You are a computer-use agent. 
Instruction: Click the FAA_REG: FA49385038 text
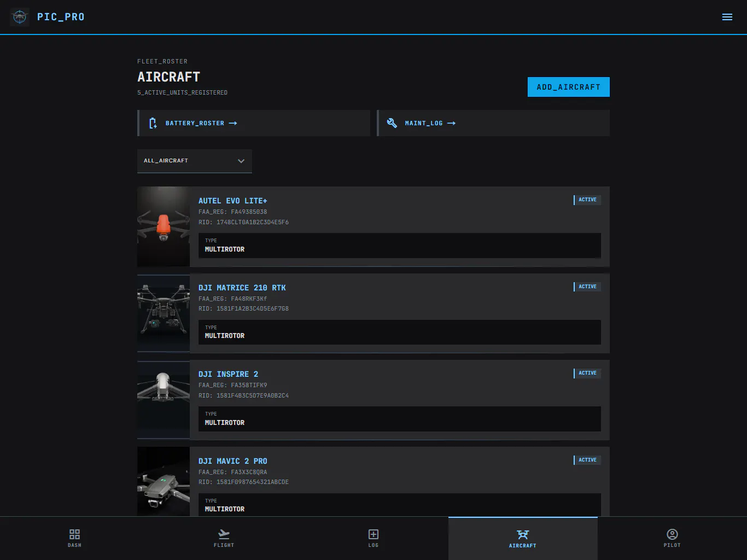point(233,212)
